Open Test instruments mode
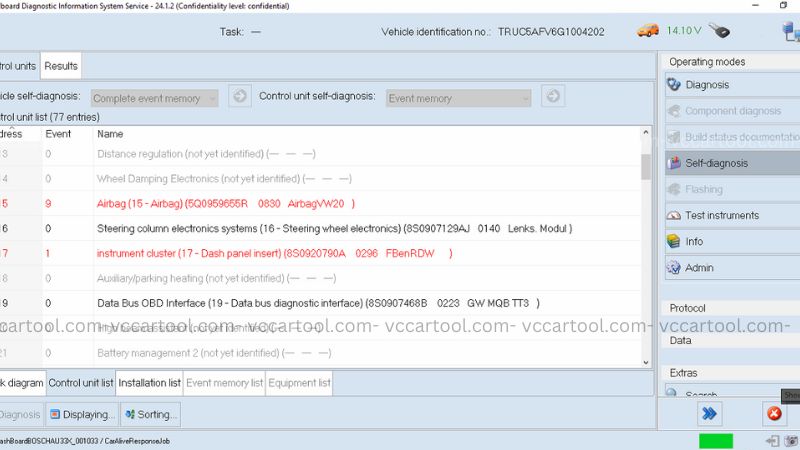The image size is (800, 450). [x=732, y=215]
